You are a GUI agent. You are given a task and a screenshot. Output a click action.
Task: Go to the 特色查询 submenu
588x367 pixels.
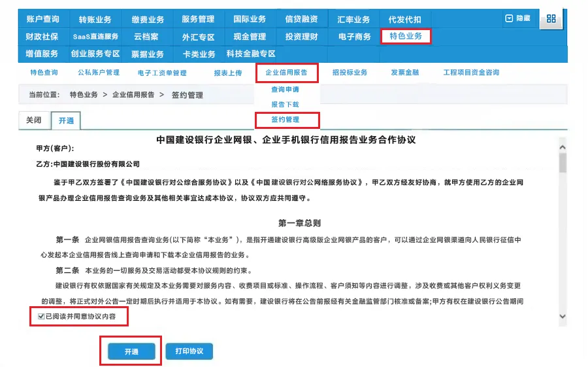44,73
